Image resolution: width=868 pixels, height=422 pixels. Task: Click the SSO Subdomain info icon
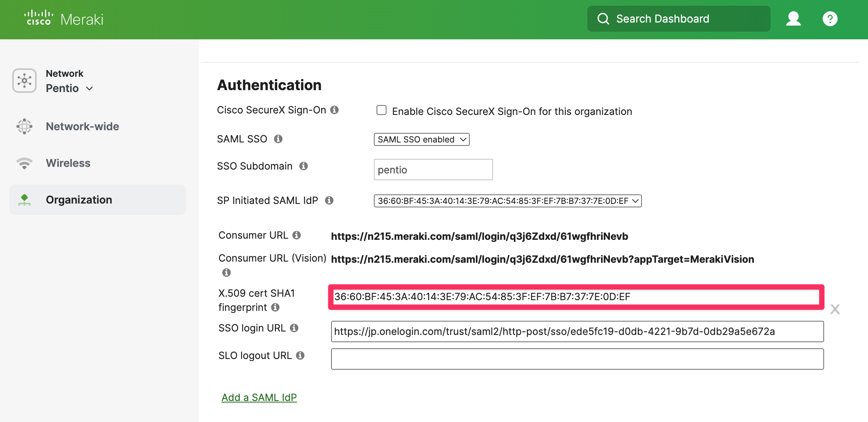(x=304, y=166)
